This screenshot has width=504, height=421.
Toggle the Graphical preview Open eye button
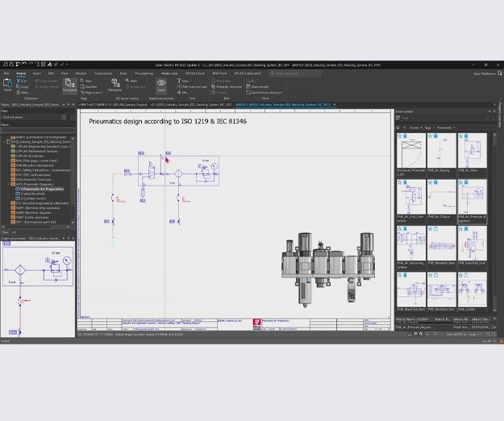click(161, 85)
